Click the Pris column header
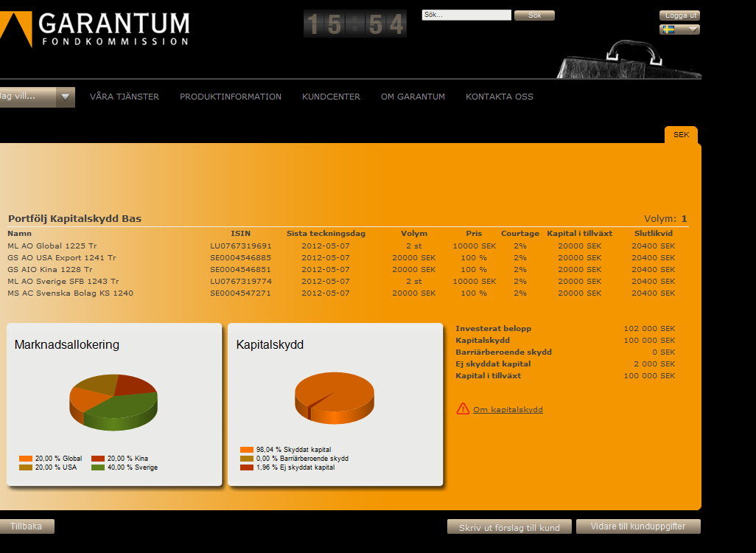The width and height of the screenshot is (756, 553). 474,234
